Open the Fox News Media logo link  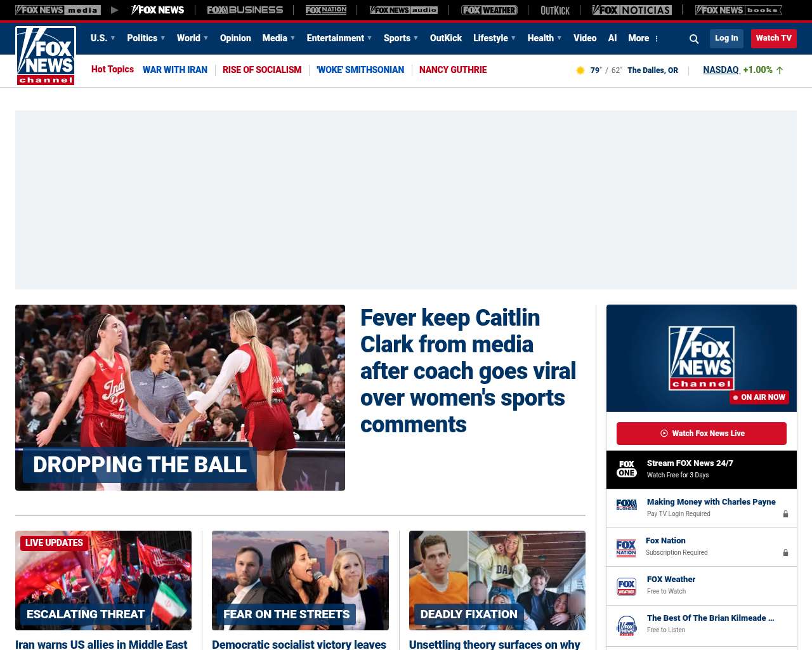pyautogui.click(x=58, y=10)
